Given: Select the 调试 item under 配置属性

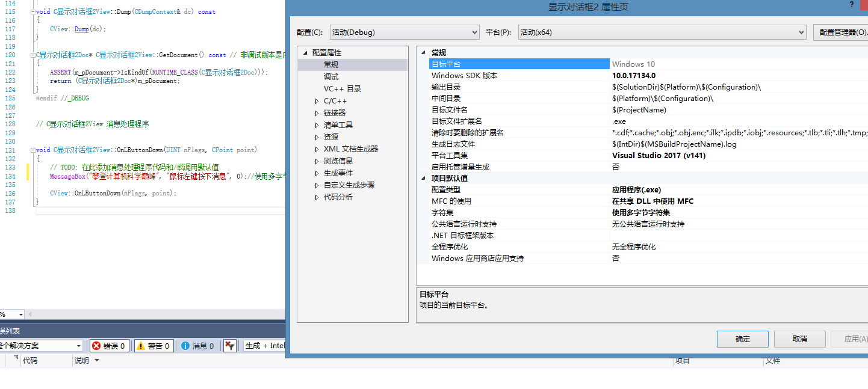Looking at the screenshot, I should tap(330, 76).
